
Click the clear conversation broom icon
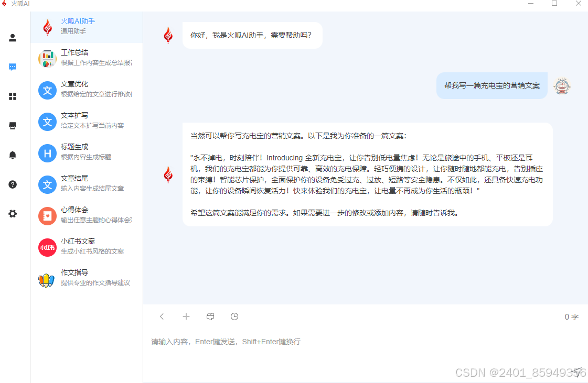click(210, 316)
